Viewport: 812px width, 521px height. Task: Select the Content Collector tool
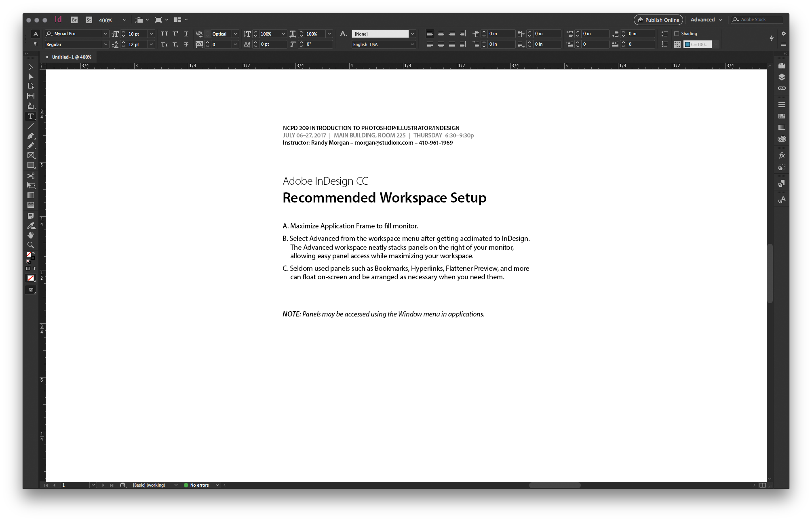31,105
